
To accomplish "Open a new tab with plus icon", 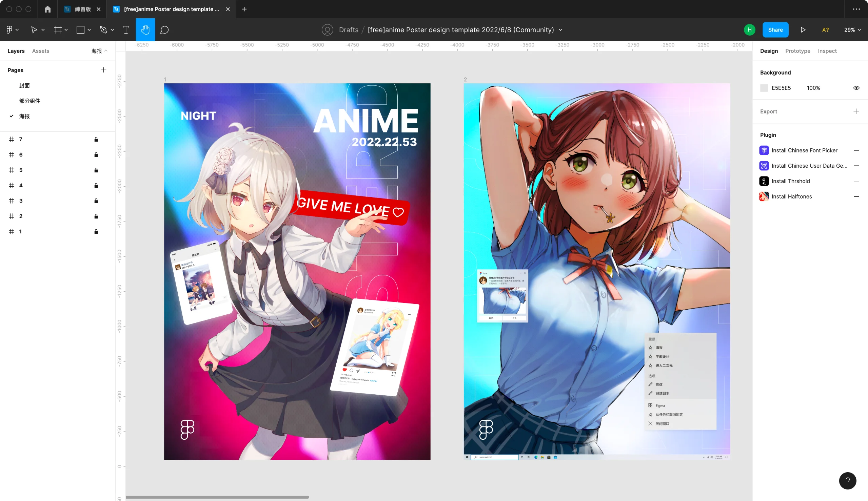I will (x=244, y=9).
